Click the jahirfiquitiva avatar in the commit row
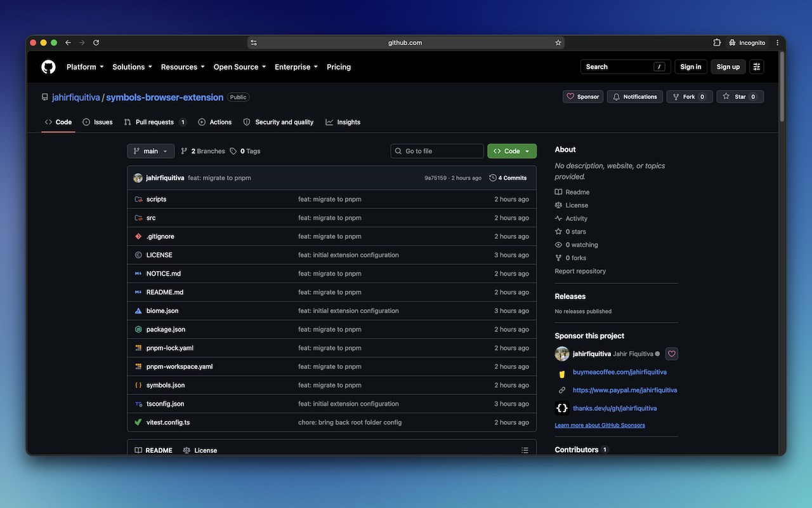Viewport: 812px width, 508px height. [x=138, y=178]
